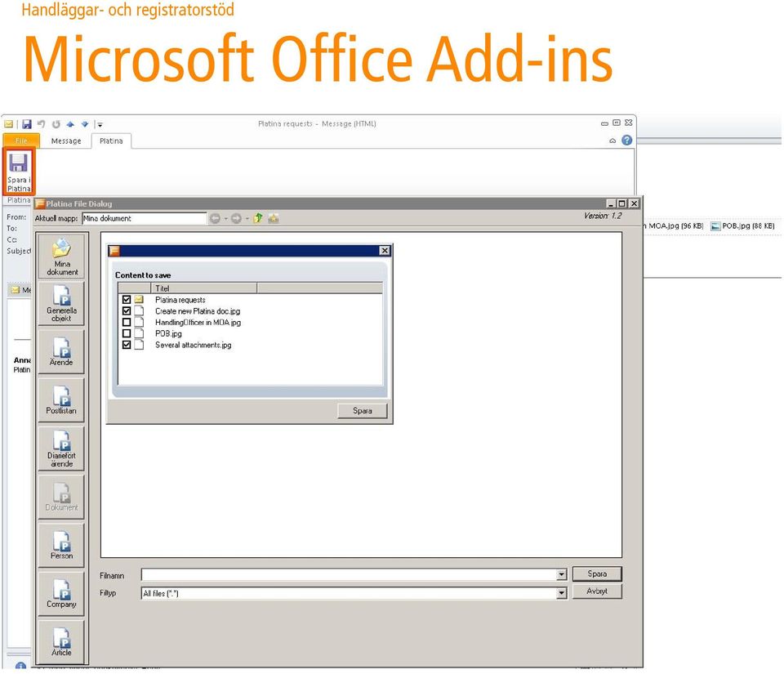
Task: Check HandlingOfficer in MOA.jpg checkbox
Action: (x=127, y=323)
